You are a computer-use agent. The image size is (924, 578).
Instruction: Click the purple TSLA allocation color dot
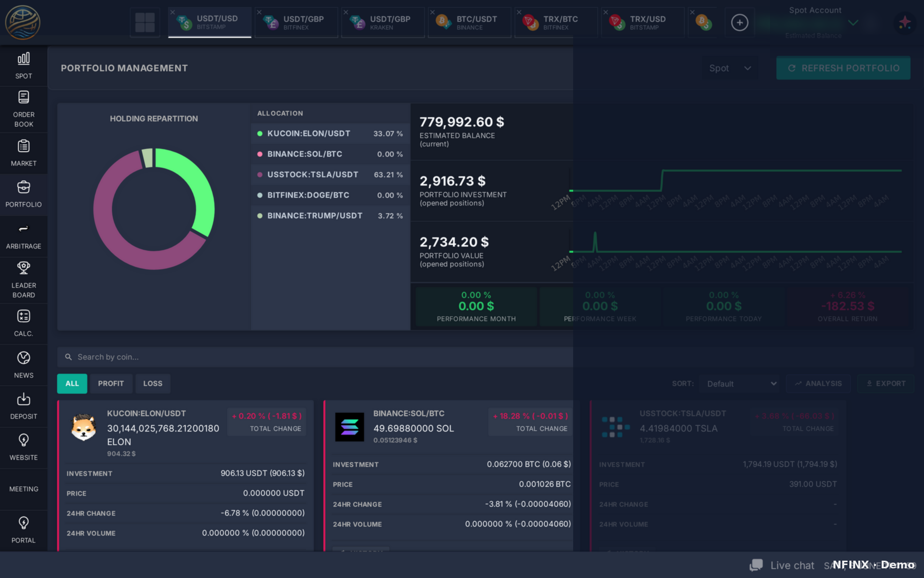pos(260,175)
